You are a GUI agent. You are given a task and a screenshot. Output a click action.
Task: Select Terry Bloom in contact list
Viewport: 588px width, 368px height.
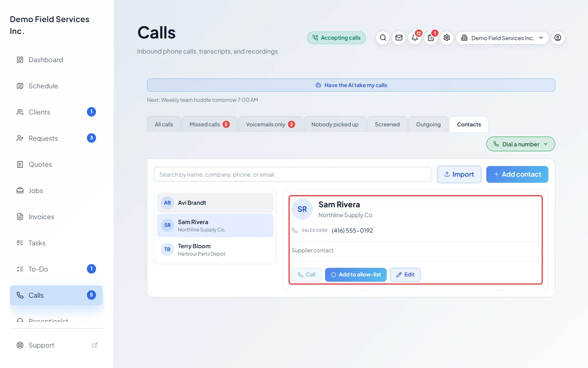pyautogui.click(x=215, y=249)
